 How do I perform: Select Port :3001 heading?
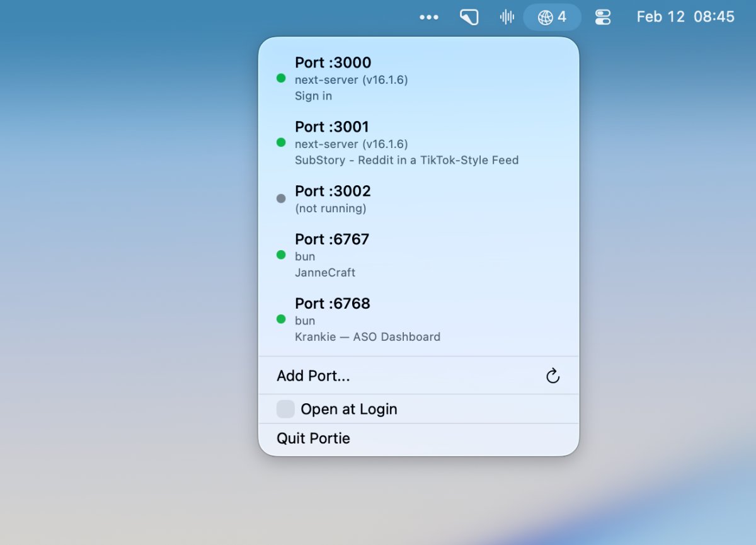(331, 127)
